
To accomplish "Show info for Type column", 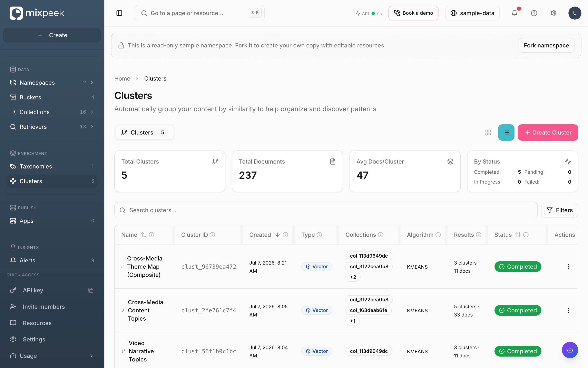I will 319,235.
